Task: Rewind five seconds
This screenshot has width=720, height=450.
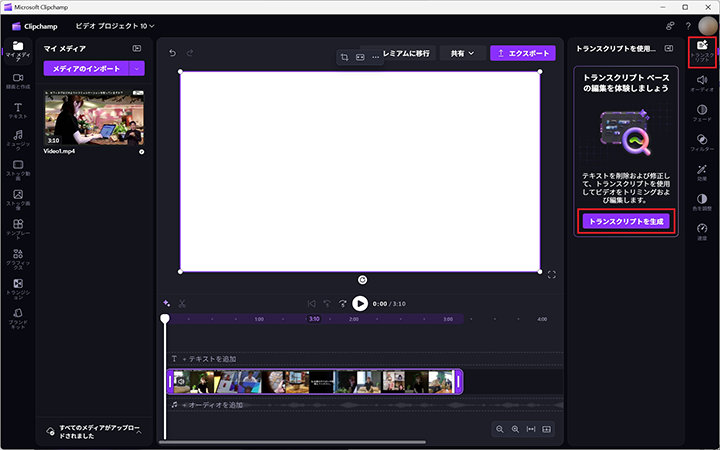Action: click(327, 304)
